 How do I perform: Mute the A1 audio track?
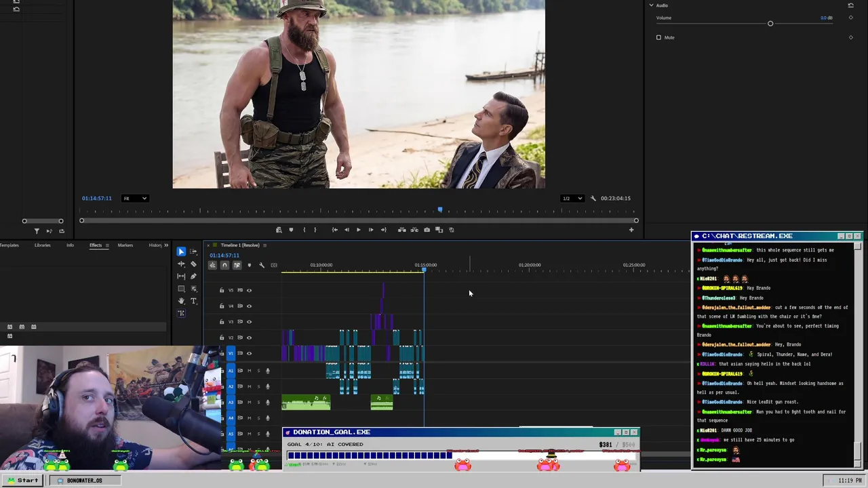point(249,371)
